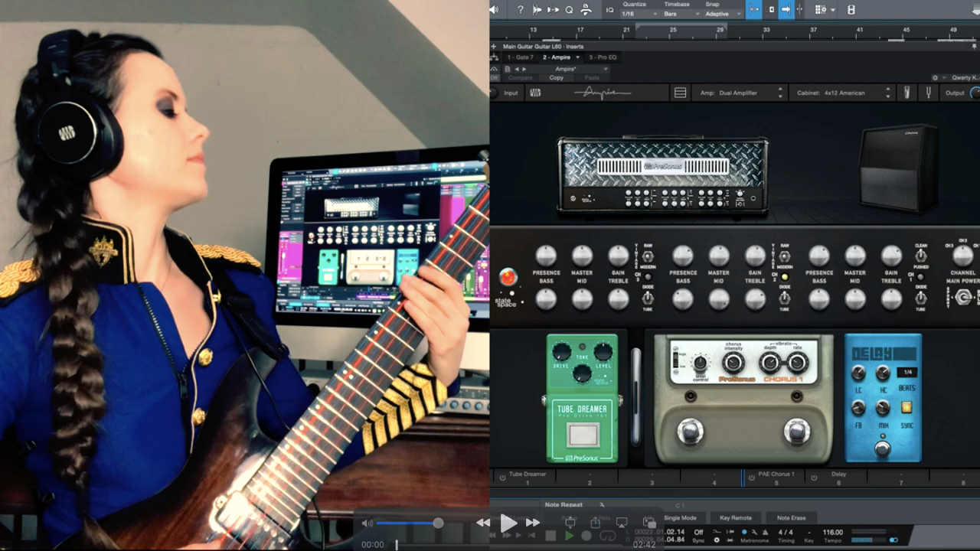
Task: Toggle PAE Chorus 1 power in slot 5
Action: [x=751, y=477]
